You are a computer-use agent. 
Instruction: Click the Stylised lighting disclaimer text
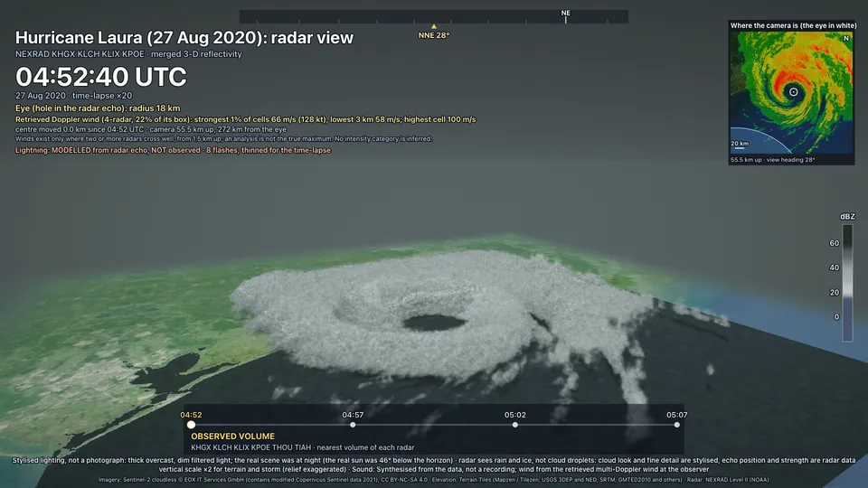pyautogui.click(x=433, y=465)
